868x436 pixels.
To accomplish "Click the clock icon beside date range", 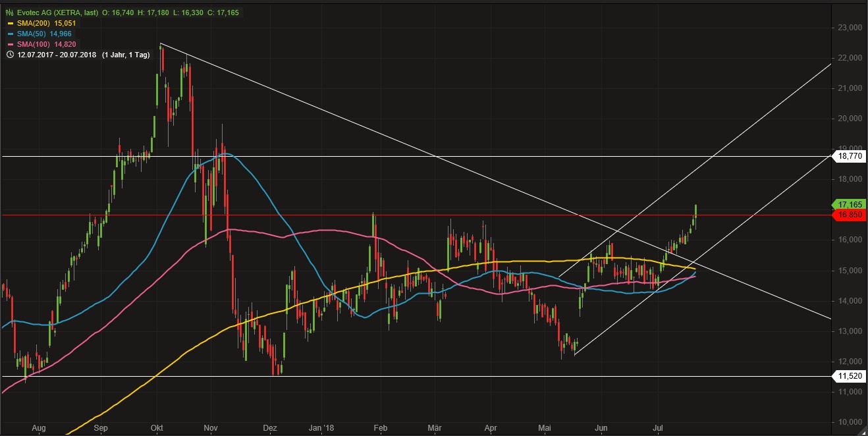I will pyautogui.click(x=9, y=55).
